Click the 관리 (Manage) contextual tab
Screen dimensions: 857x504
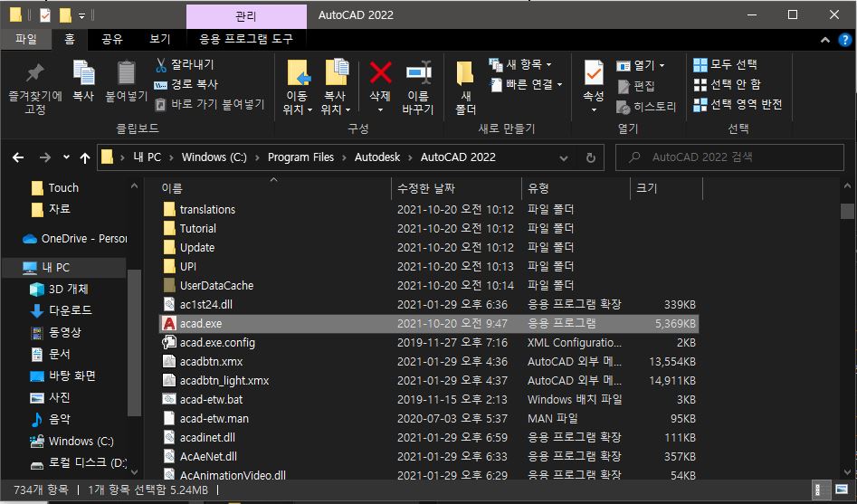[x=246, y=16]
